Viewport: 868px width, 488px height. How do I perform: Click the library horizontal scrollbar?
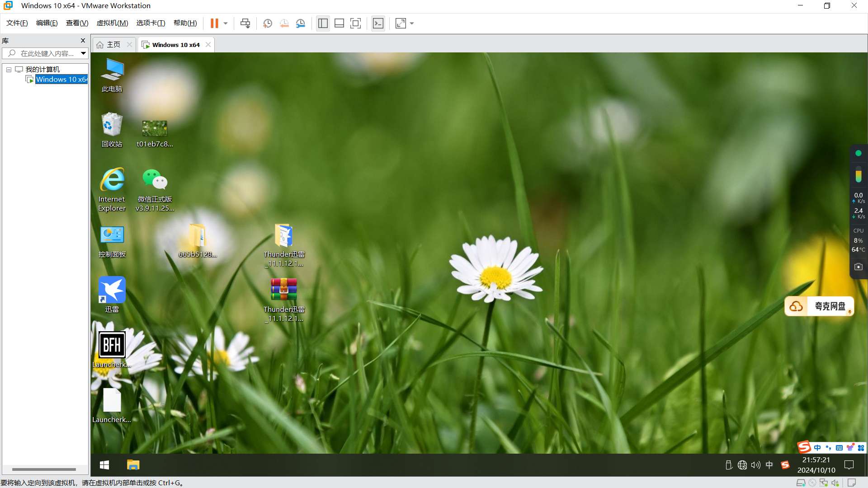pos(44,469)
